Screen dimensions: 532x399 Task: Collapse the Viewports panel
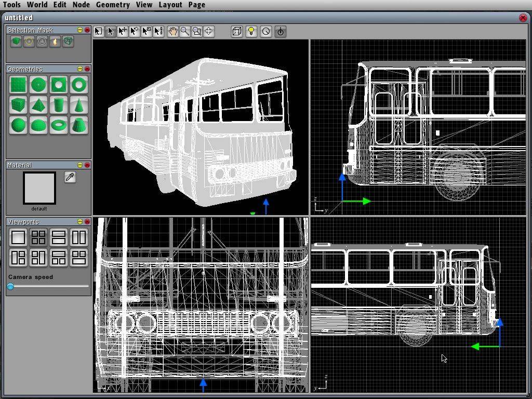tap(80, 222)
